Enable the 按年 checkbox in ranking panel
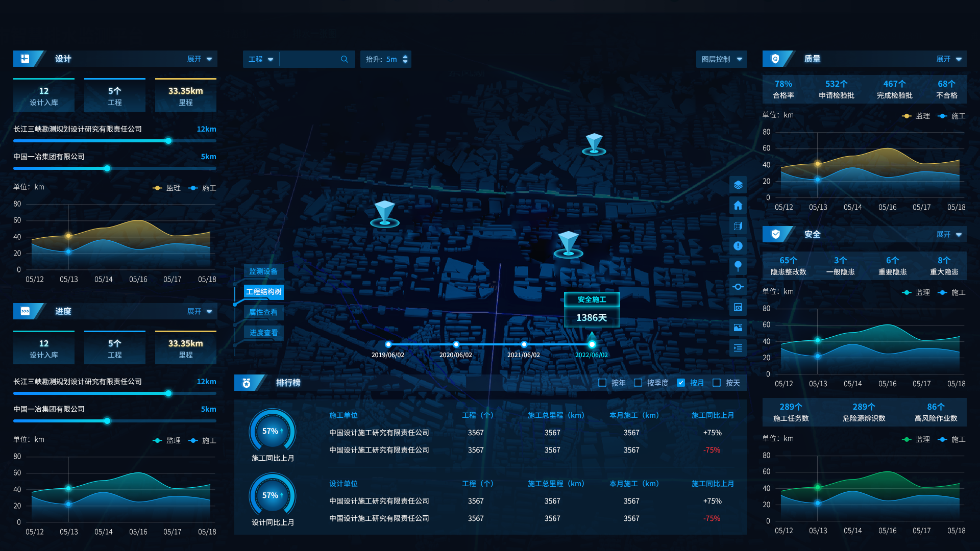The height and width of the screenshot is (551, 980). (x=602, y=383)
